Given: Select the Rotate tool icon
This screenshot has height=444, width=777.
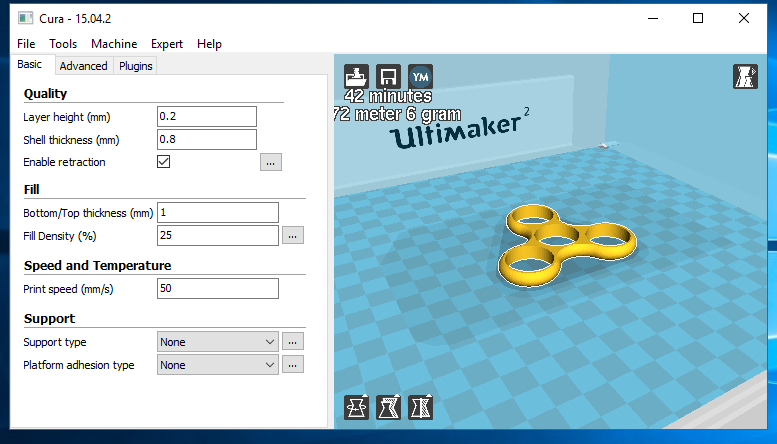Looking at the screenshot, I should pos(356,407).
